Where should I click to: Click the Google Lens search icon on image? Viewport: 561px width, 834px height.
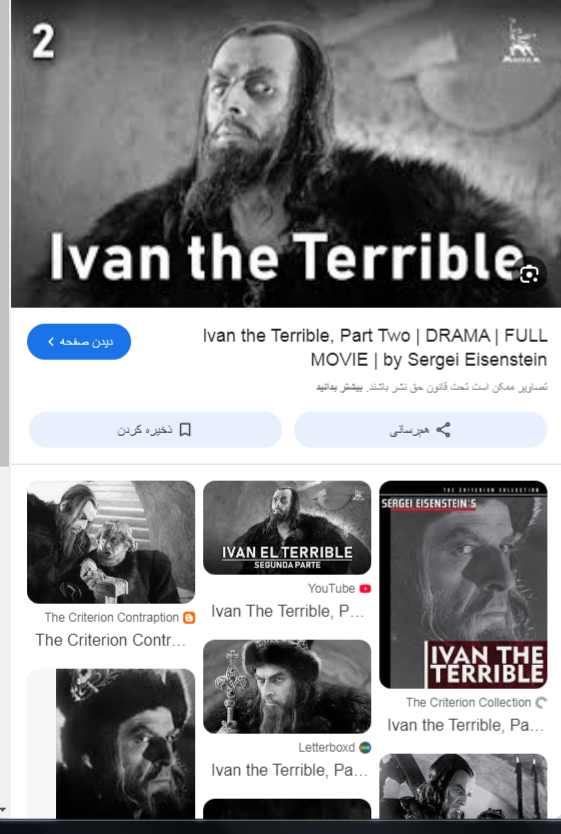tap(529, 274)
